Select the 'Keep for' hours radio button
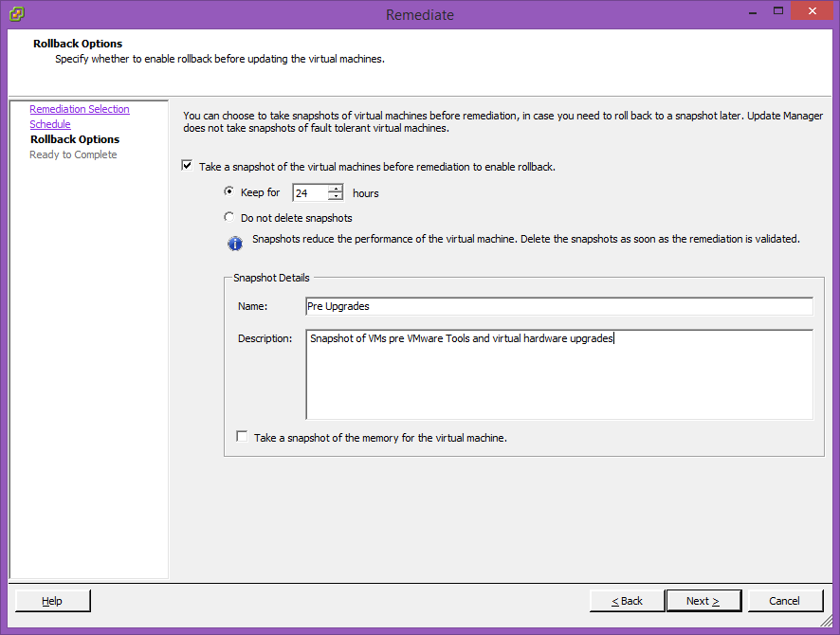840x635 pixels. tap(228, 192)
